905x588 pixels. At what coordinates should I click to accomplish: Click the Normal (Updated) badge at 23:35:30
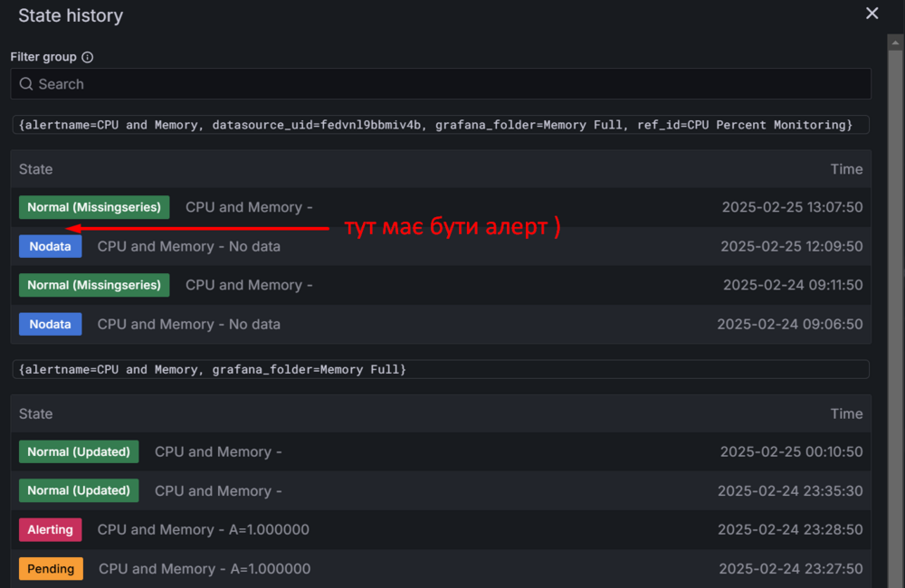(79, 490)
